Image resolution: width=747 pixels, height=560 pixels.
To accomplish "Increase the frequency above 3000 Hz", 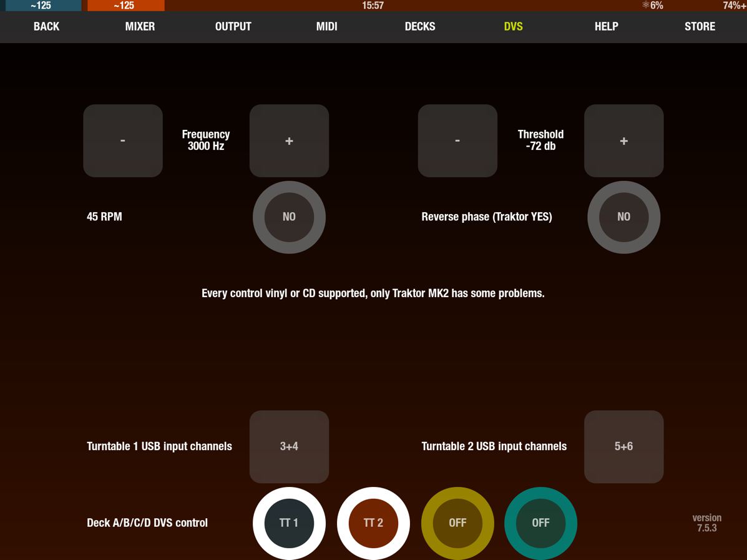I will pyautogui.click(x=289, y=141).
